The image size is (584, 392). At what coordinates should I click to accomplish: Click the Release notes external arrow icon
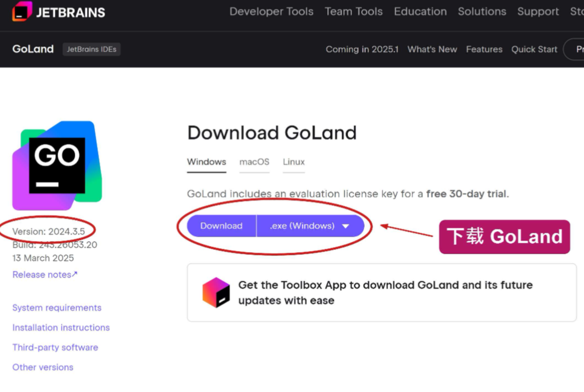click(x=75, y=274)
